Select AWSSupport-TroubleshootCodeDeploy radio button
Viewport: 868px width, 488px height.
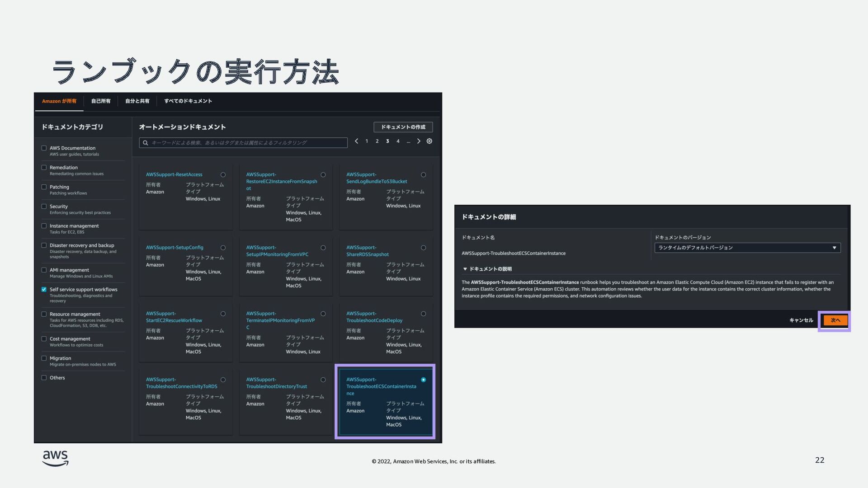click(424, 314)
